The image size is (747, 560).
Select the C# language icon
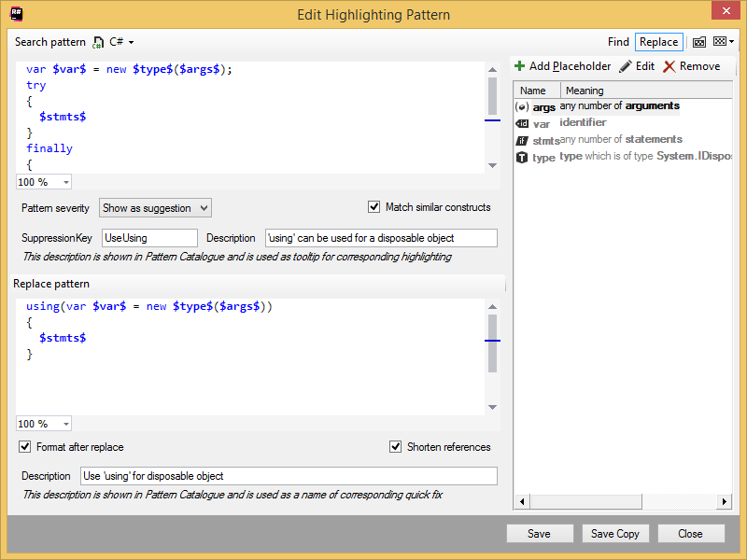pos(96,42)
